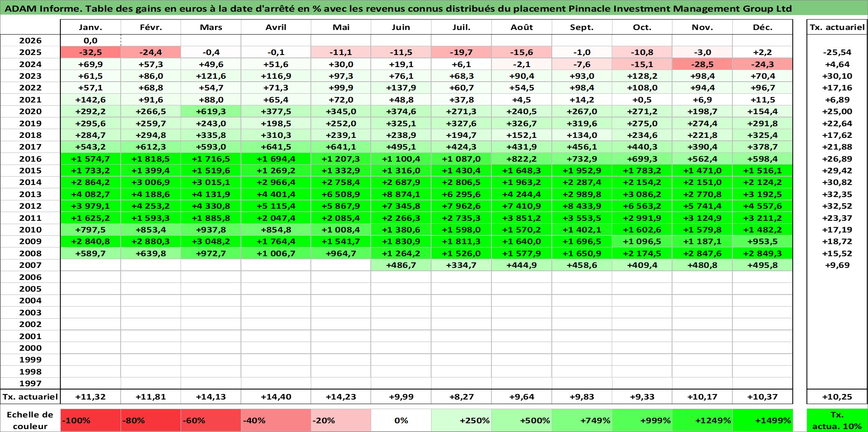Select the +749% green scale cell
Viewport: 868px width, 432px height.
coord(582,420)
